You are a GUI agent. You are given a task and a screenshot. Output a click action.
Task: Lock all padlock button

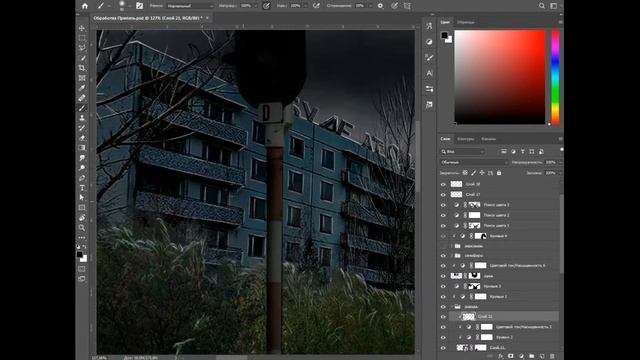pyautogui.click(x=499, y=173)
